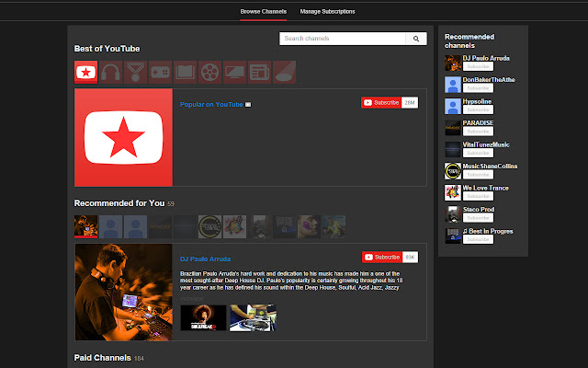This screenshot has height=368, width=588.
Task: Select the second recommended channel blue avatar
Action: tap(110, 226)
